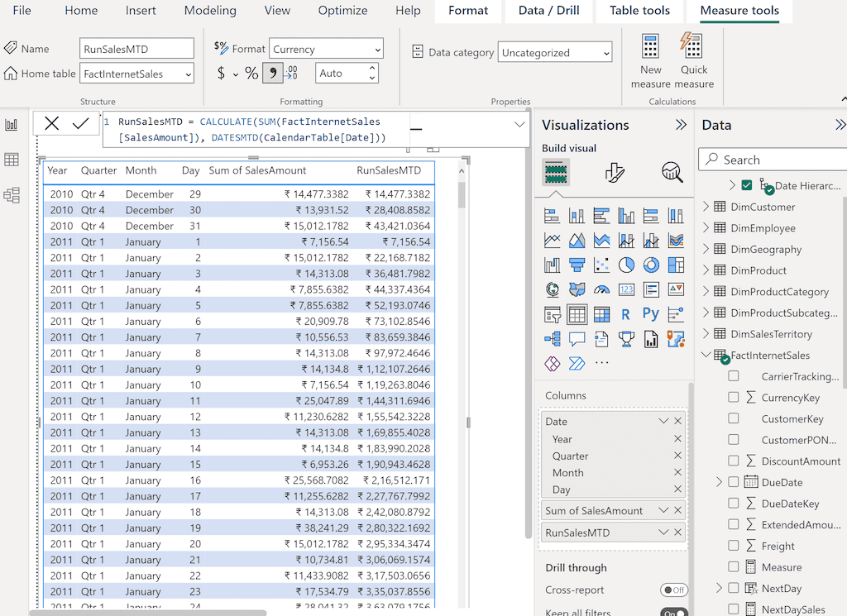
Task: Check the DiscountAmount field
Action: [x=735, y=461]
